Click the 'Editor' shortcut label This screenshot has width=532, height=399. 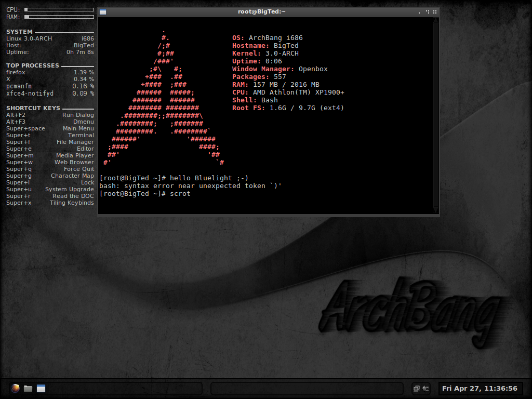click(86, 149)
